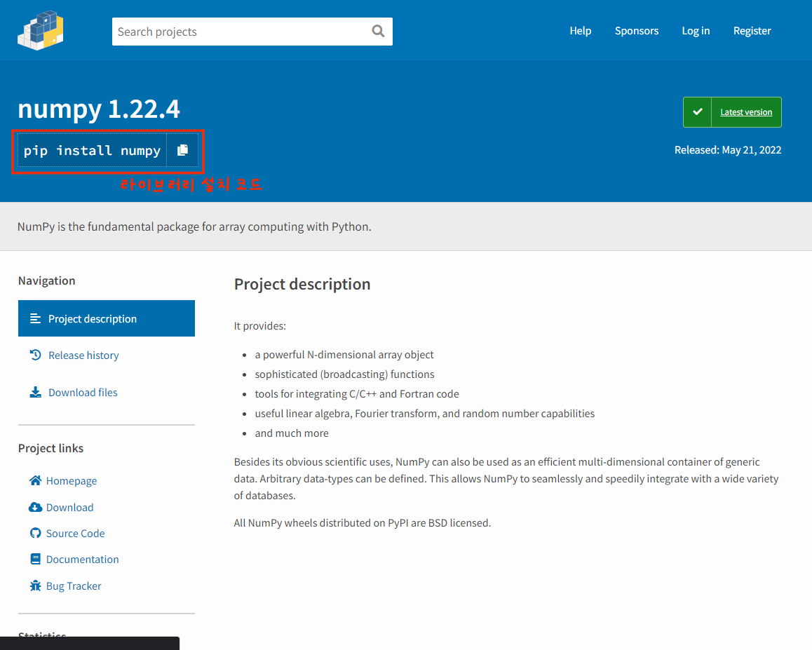Open the Release history tab

tap(83, 356)
